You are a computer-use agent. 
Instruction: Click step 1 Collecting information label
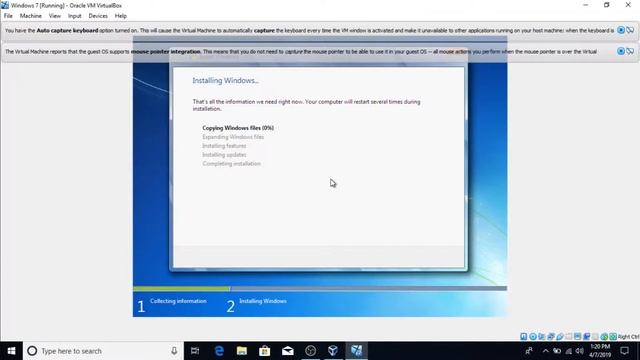[178, 301]
